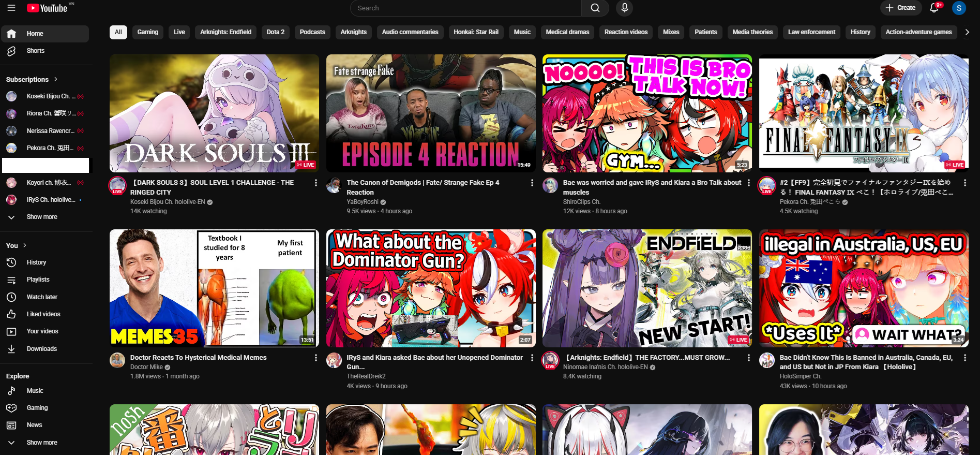Play Memes 35 Doctor Mike thumbnail
The width and height of the screenshot is (980, 455).
(x=214, y=288)
